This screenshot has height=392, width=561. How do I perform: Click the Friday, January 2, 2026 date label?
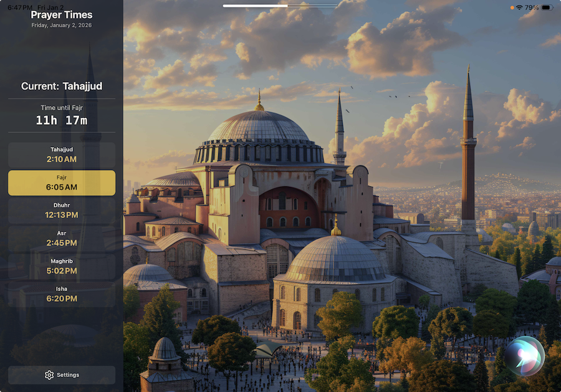pos(61,25)
